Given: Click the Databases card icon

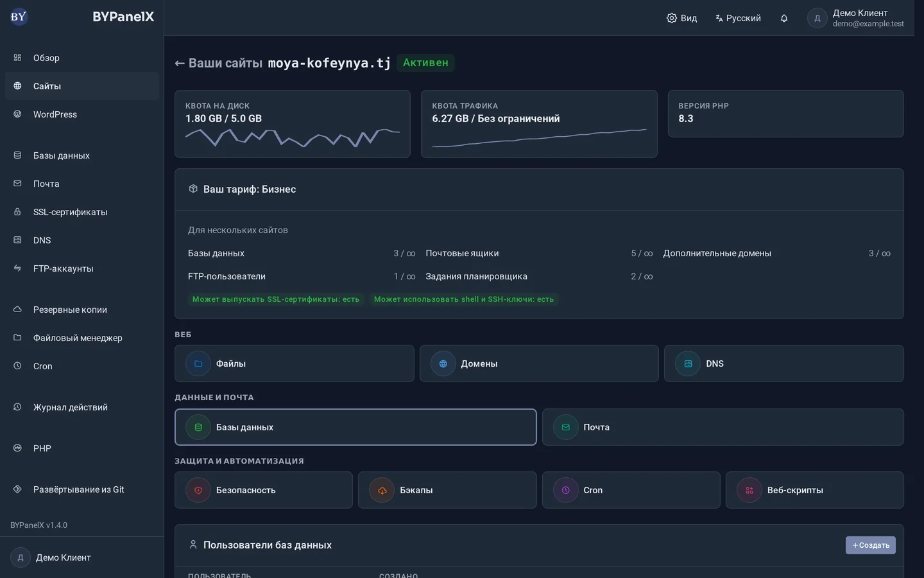Looking at the screenshot, I should pos(198,427).
